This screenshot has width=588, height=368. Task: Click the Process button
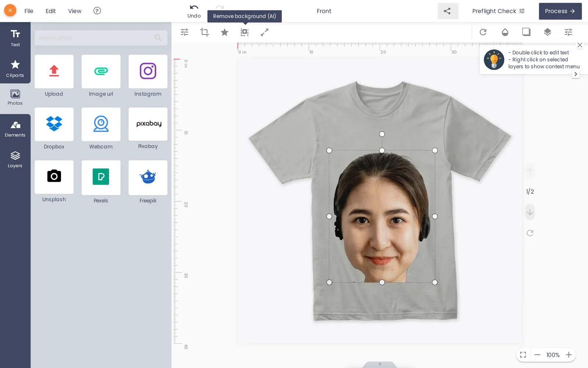560,11
